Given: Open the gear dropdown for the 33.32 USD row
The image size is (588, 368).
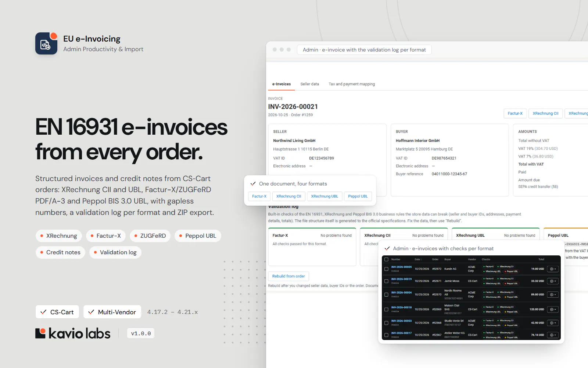Looking at the screenshot, I should point(553,281).
